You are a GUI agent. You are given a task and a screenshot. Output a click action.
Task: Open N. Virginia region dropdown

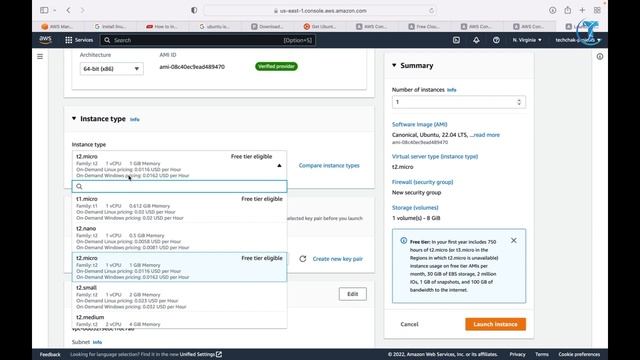click(x=527, y=40)
